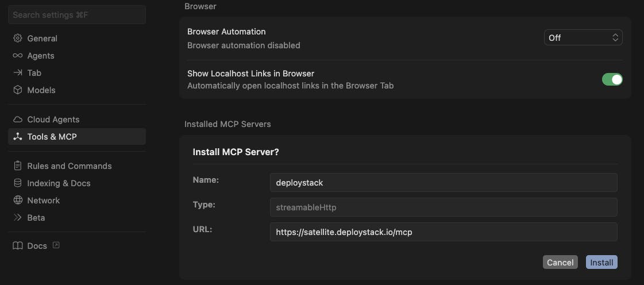Viewport: 644px width, 285px height.
Task: Click the Name: label
Action: (206, 180)
